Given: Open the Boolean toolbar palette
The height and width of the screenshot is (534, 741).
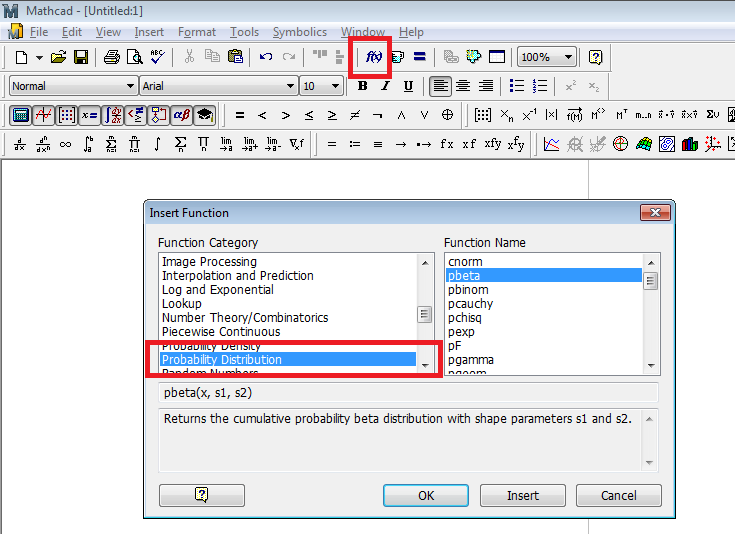Looking at the screenshot, I should [136, 115].
